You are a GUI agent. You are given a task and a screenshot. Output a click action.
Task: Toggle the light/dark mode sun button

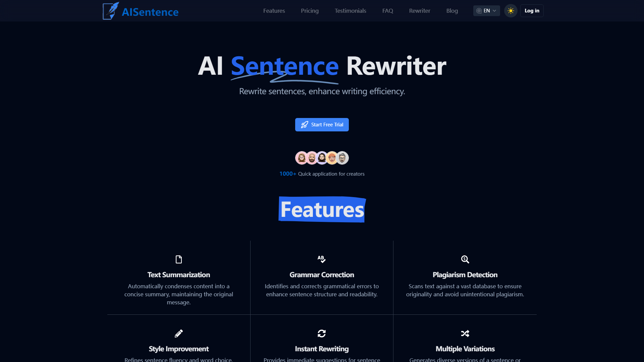pyautogui.click(x=511, y=11)
